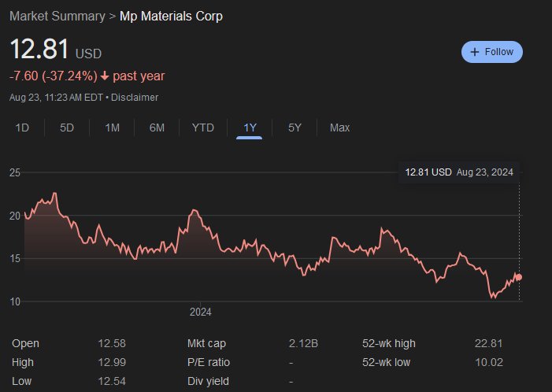Click the 52-wk high value 22.81

(489, 343)
